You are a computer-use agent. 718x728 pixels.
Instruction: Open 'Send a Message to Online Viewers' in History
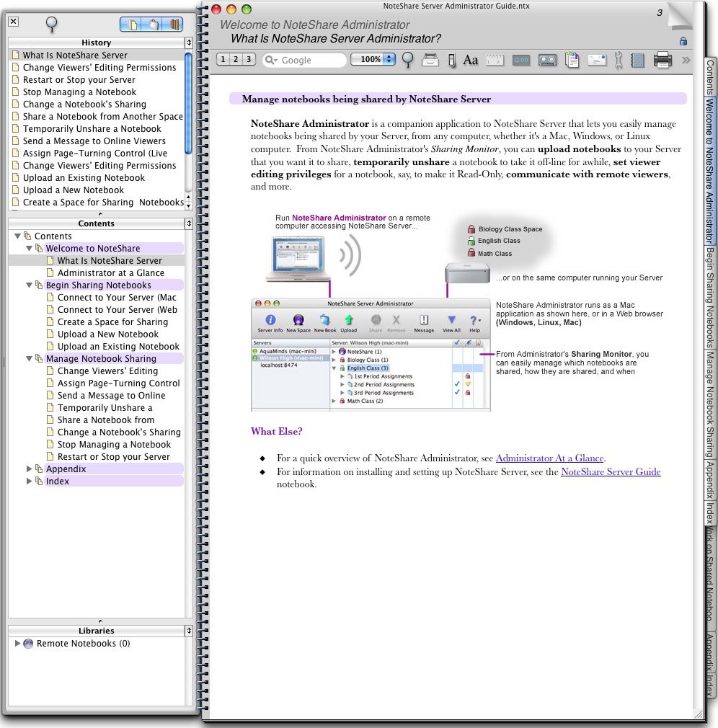click(94, 141)
